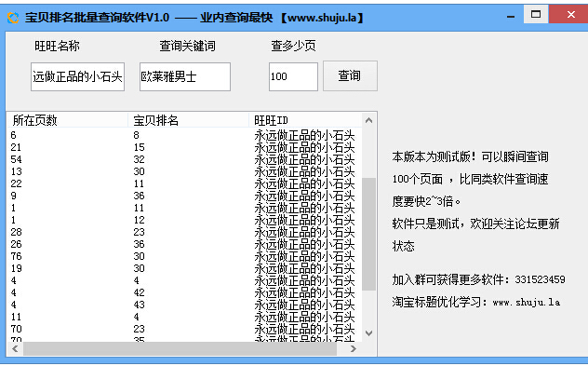The height and width of the screenshot is (366, 588).
Task: Maximize the application window
Action: coord(536,15)
